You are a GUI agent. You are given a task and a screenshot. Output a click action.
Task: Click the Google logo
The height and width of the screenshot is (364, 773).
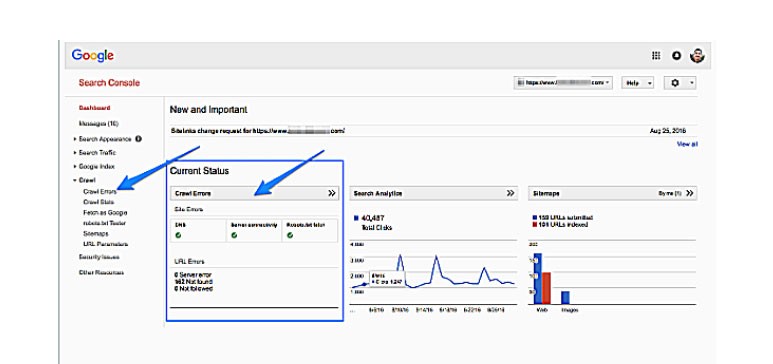pos(93,55)
